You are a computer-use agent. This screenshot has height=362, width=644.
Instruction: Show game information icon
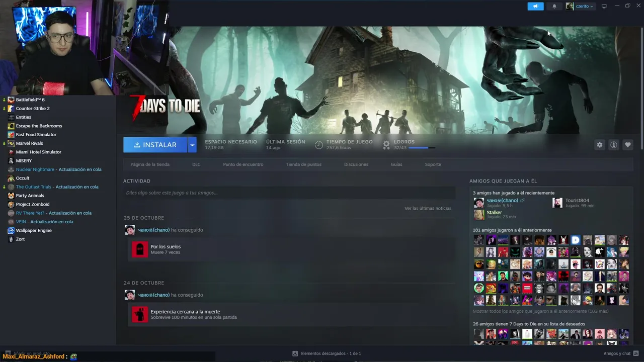point(613,145)
